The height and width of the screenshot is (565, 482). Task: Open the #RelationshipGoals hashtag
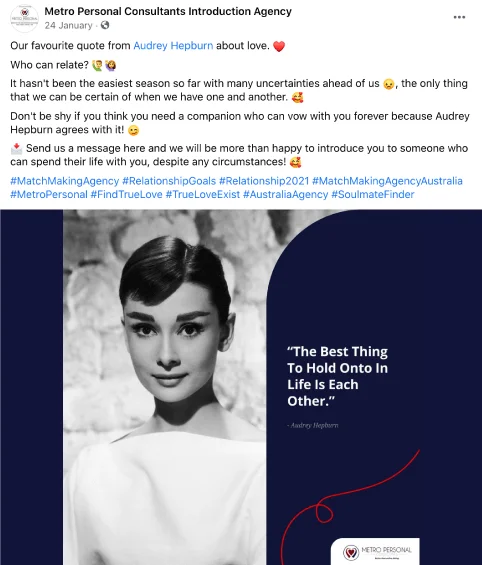point(169,181)
